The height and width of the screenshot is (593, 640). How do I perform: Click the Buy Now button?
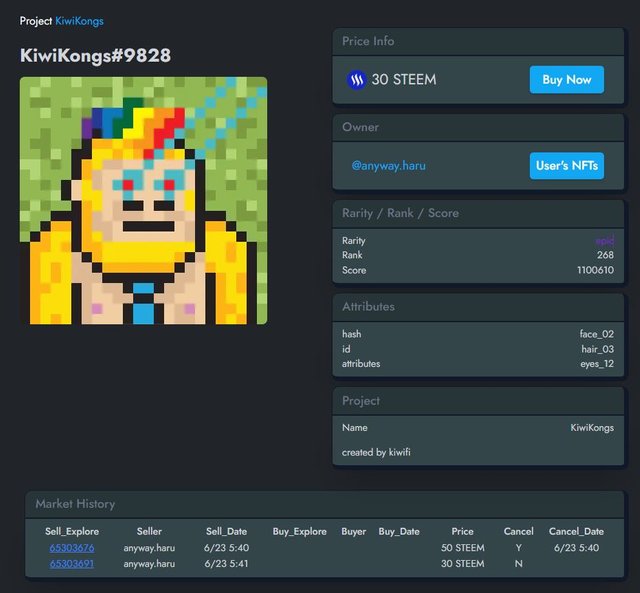[x=567, y=80]
